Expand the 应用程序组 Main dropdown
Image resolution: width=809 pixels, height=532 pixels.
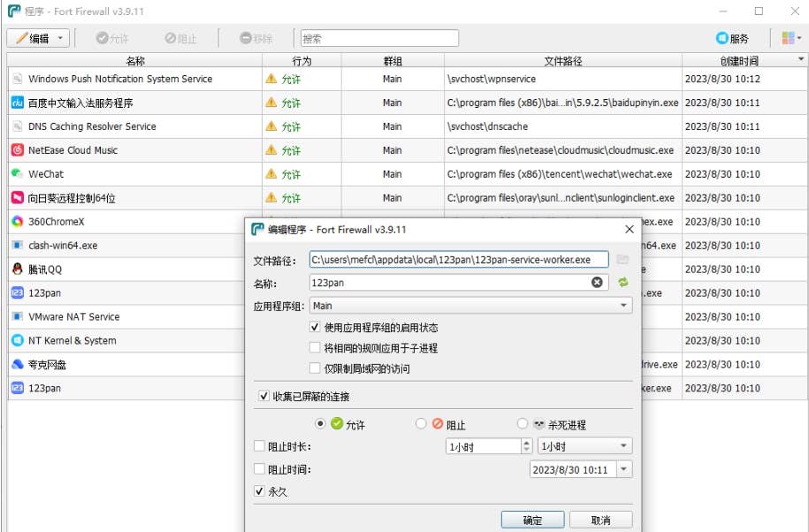coord(624,306)
